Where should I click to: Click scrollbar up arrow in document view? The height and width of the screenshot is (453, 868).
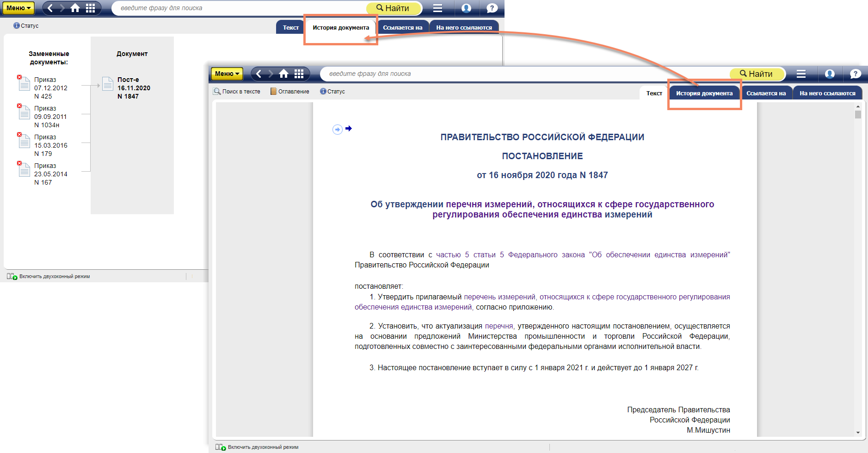coord(858,106)
